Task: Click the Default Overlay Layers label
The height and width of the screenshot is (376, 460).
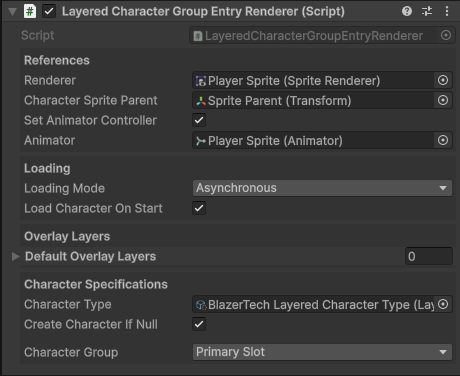Action: coord(91,256)
